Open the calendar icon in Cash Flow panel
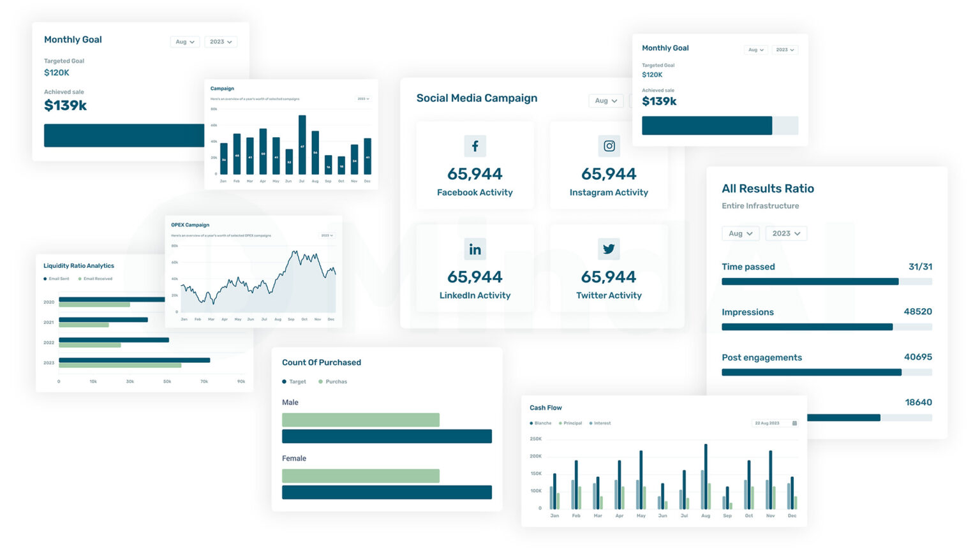Image resolution: width=980 pixels, height=551 pixels. 794,423
